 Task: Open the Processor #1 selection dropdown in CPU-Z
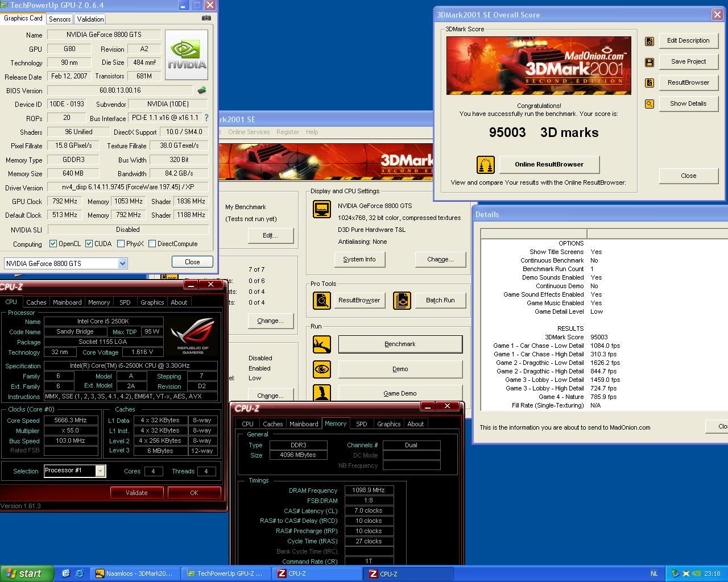(x=100, y=471)
